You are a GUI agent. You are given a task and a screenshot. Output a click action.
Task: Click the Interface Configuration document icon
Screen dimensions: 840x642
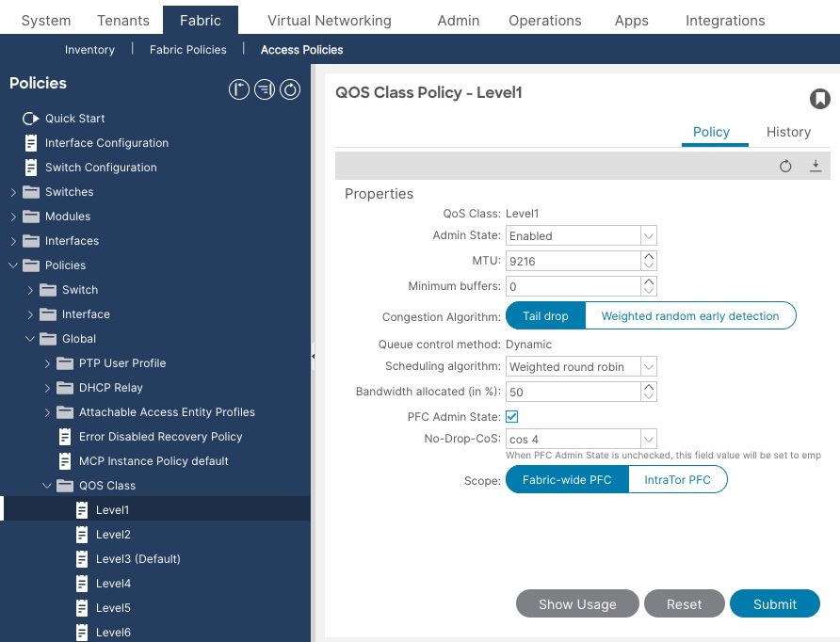pos(32,143)
